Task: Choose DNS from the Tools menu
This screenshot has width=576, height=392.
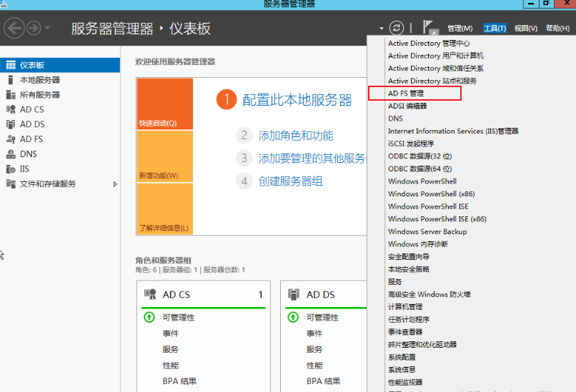Action: coord(395,119)
